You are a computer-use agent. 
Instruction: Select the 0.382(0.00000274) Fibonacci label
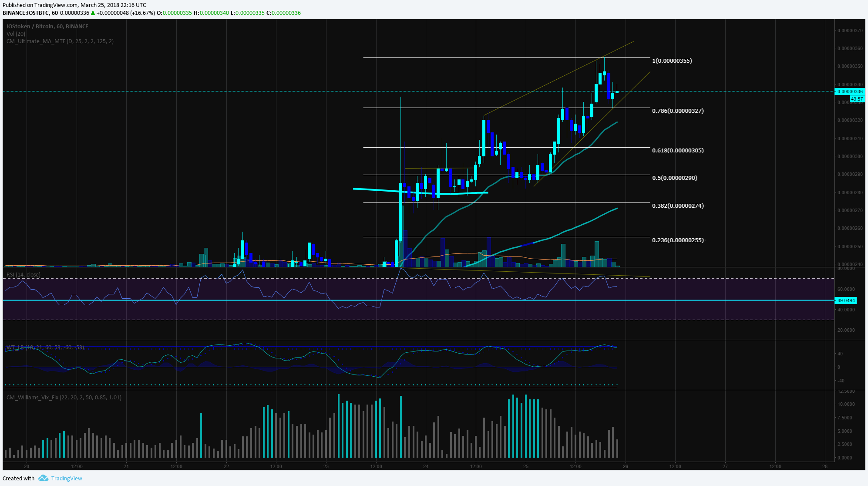click(678, 206)
